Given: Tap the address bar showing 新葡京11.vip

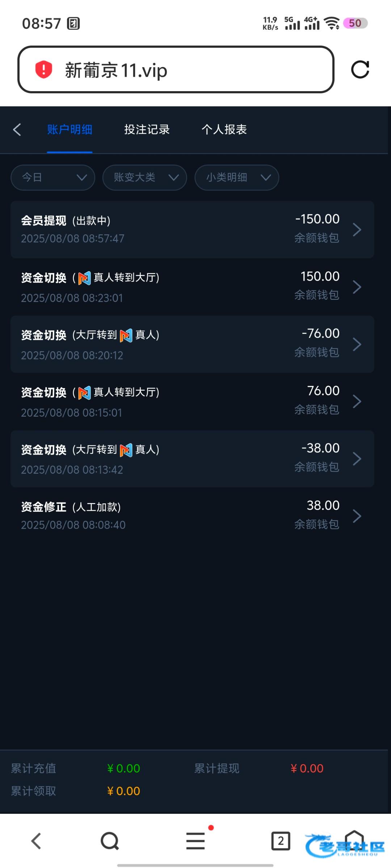Looking at the screenshot, I should click(176, 69).
